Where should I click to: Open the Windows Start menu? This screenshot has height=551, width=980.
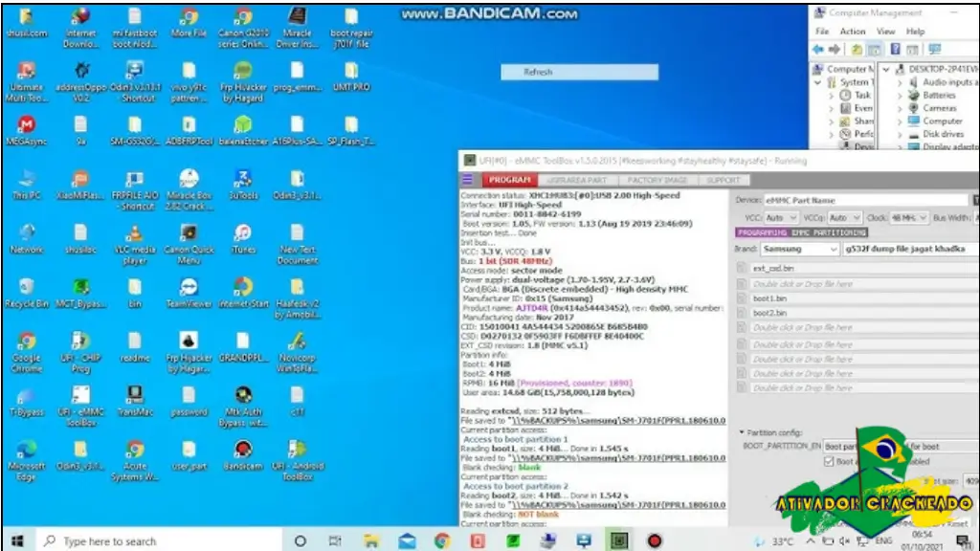(x=17, y=540)
